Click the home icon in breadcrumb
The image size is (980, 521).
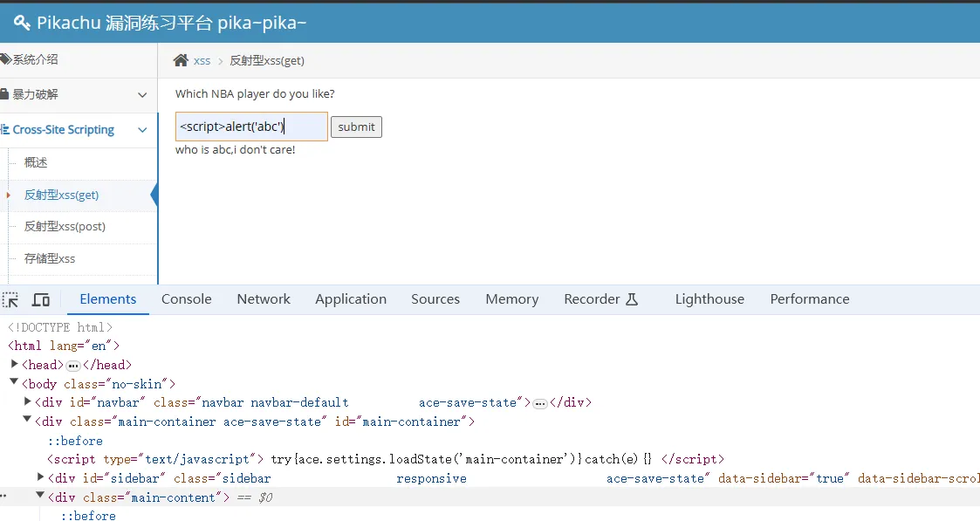pos(181,60)
